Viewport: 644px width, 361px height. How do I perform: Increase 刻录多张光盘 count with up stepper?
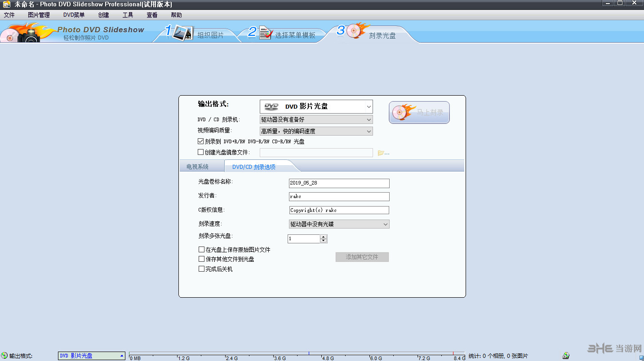pyautogui.click(x=324, y=236)
